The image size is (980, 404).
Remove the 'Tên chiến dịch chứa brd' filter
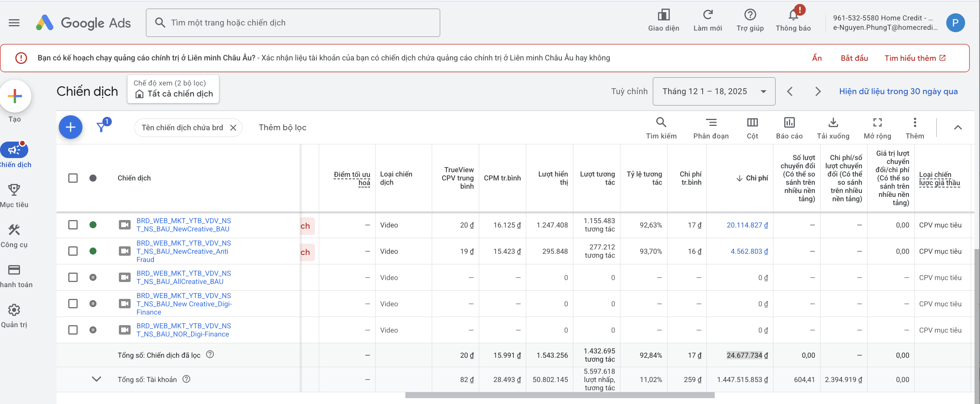(233, 128)
